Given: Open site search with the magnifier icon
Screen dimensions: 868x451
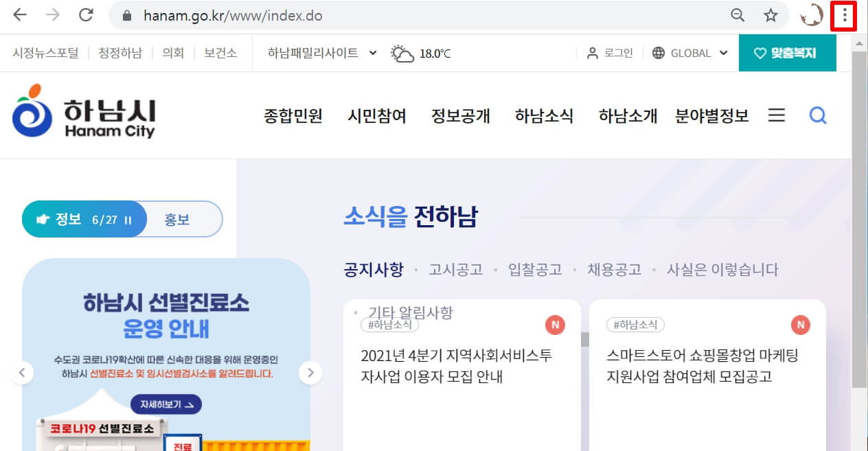Looking at the screenshot, I should (818, 115).
